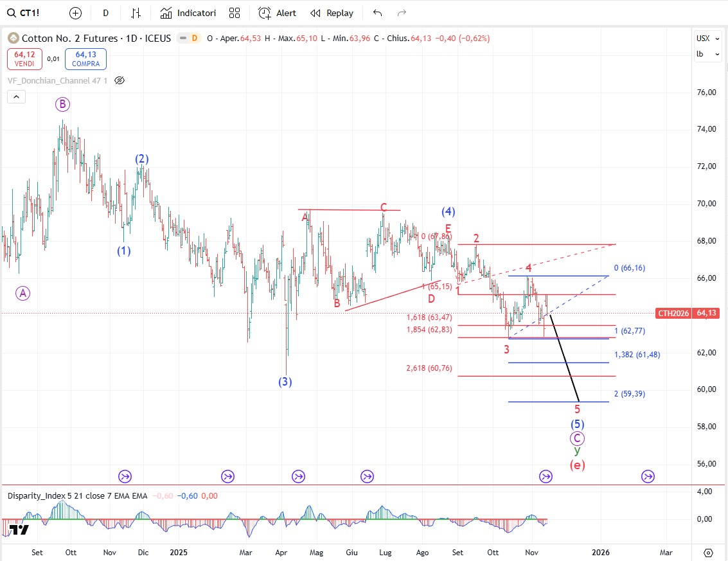Open the lb unit dropdown
The height and width of the screenshot is (561, 728).
click(x=707, y=54)
